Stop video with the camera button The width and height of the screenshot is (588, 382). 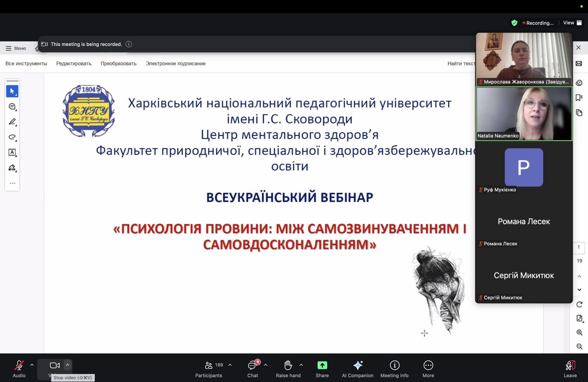pyautogui.click(x=55, y=365)
